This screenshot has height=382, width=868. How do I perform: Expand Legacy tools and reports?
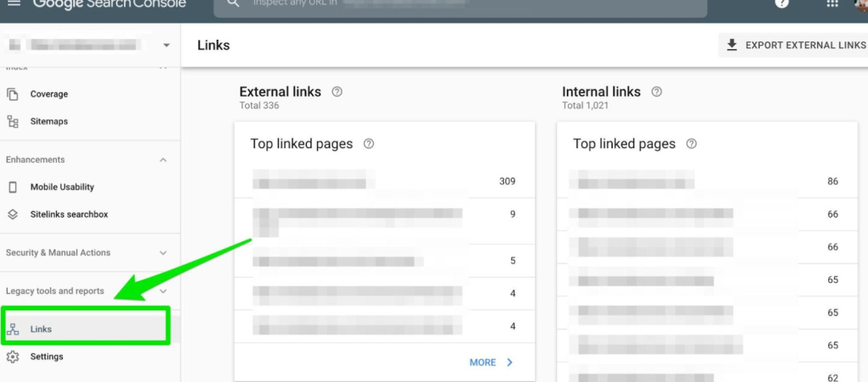(x=163, y=291)
